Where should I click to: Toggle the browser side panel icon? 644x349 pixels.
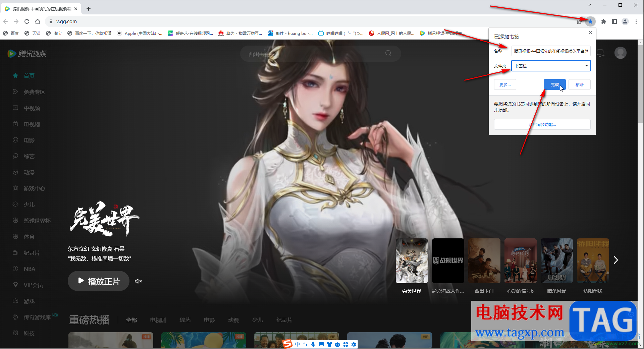pyautogui.click(x=614, y=21)
